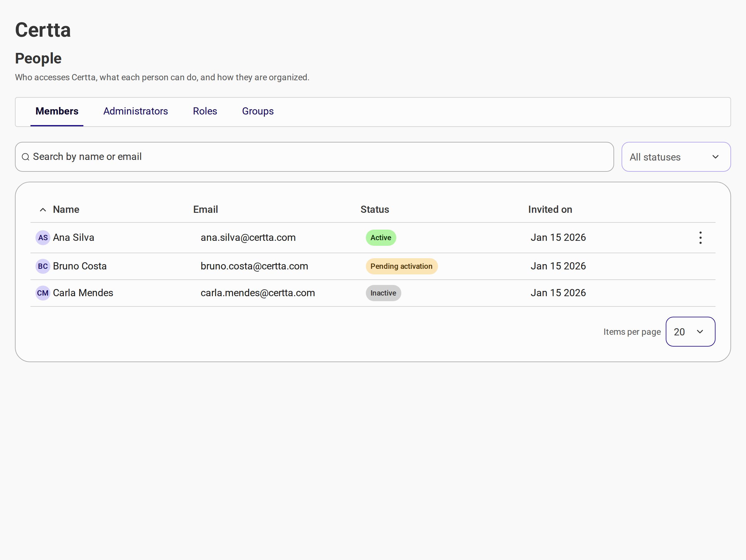
Task: Click the Pending activation status badge
Action: coord(401,266)
